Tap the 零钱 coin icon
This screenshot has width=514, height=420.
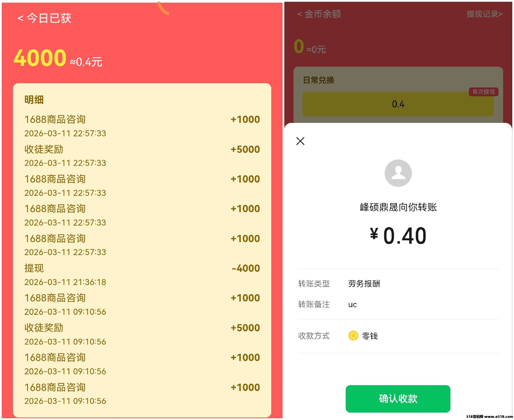click(353, 336)
